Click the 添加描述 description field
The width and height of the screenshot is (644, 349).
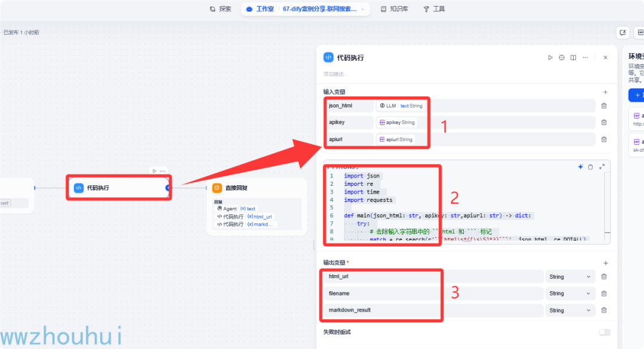point(335,74)
